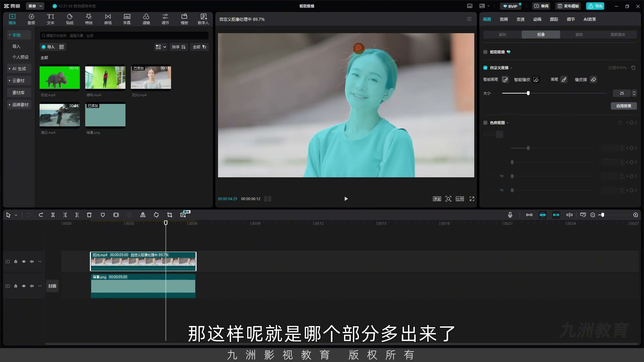The image size is (644, 362).
Task: Mirror the clip with the flip icon
Action: click(143, 215)
